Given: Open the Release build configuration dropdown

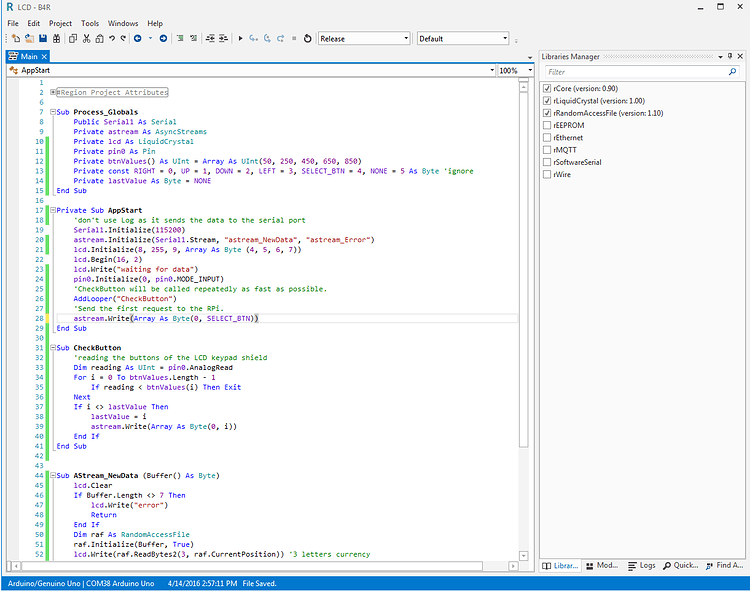Looking at the screenshot, I should click(x=364, y=38).
